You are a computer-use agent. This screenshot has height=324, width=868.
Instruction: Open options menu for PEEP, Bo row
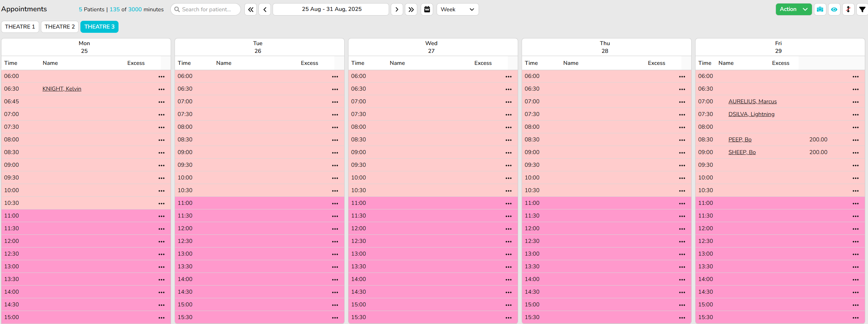(x=855, y=140)
